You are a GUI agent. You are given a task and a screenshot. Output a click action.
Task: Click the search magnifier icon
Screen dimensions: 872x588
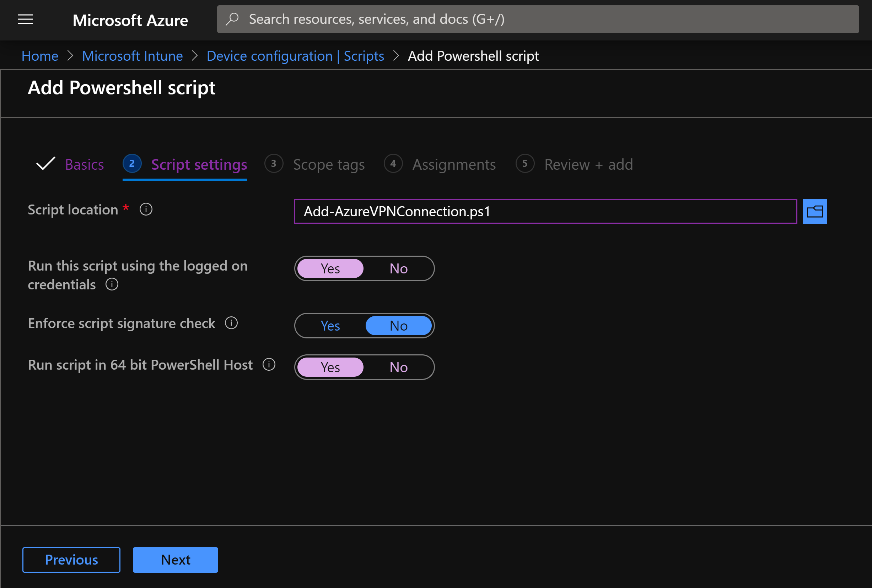tap(232, 19)
